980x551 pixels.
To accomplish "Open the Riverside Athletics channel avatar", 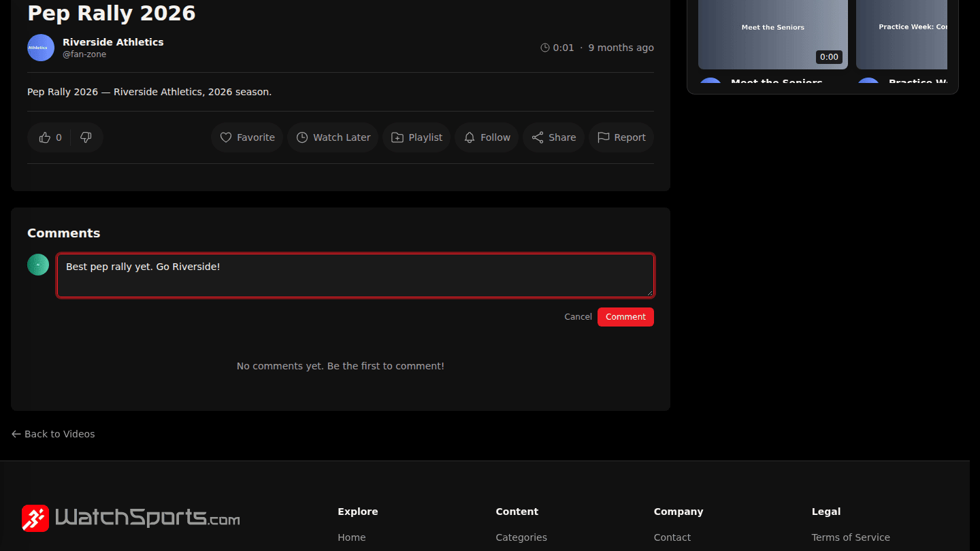I will [x=41, y=48].
